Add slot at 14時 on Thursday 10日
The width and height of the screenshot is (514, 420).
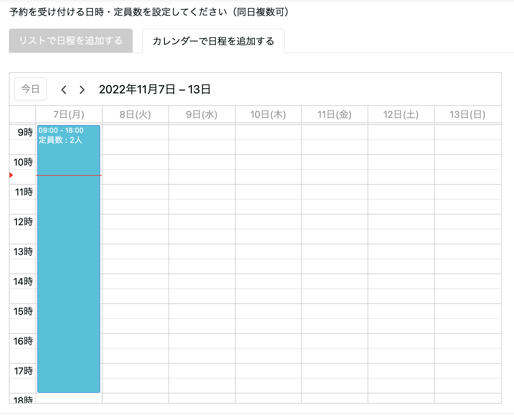coord(268,282)
